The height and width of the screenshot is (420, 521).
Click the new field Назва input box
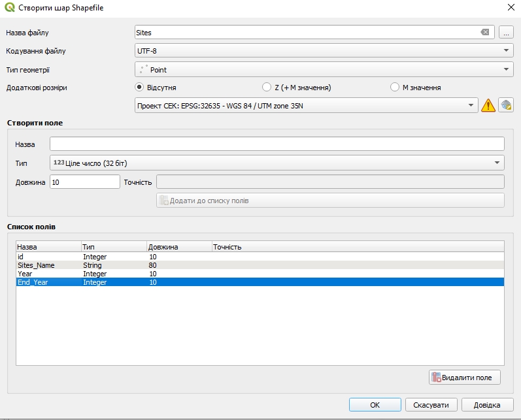[x=277, y=144]
